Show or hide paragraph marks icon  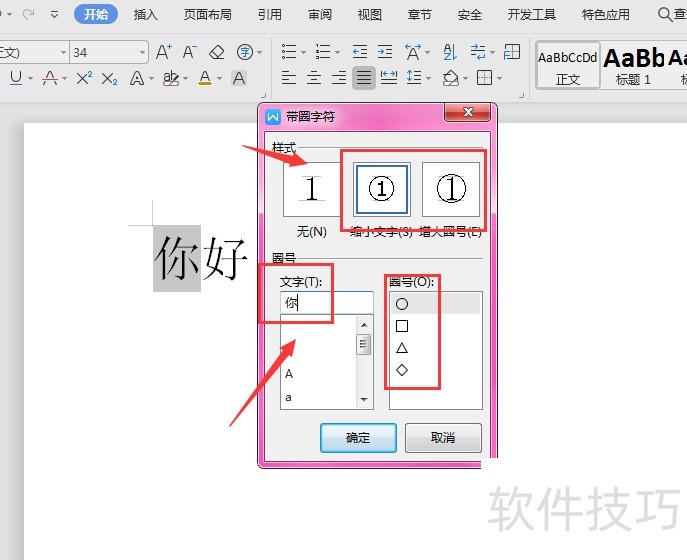(x=478, y=52)
